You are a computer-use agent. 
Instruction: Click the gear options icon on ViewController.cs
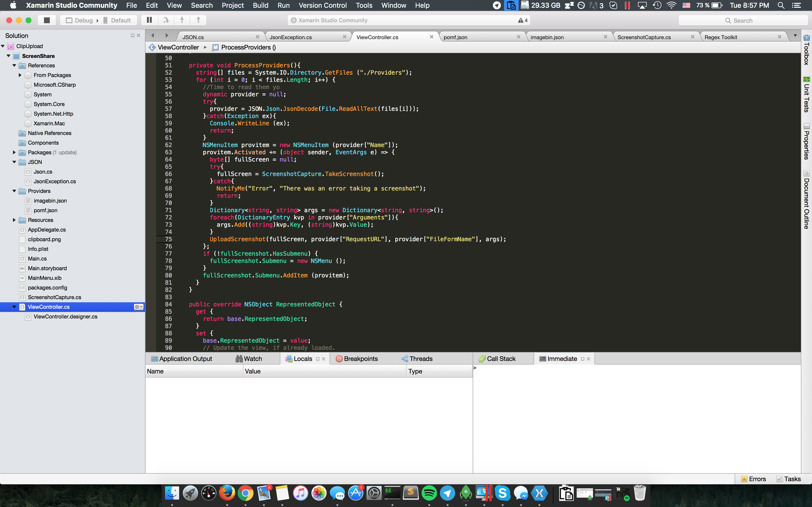tap(138, 307)
